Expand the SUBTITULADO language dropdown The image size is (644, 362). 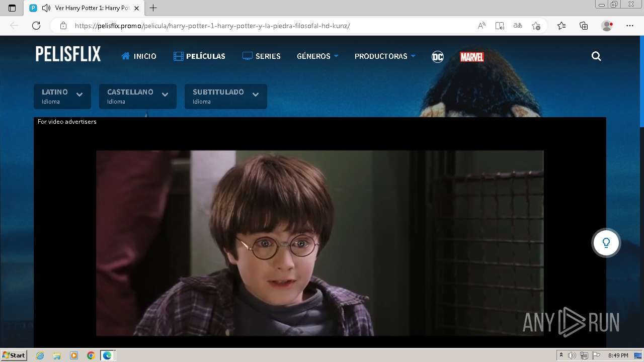pos(226,97)
